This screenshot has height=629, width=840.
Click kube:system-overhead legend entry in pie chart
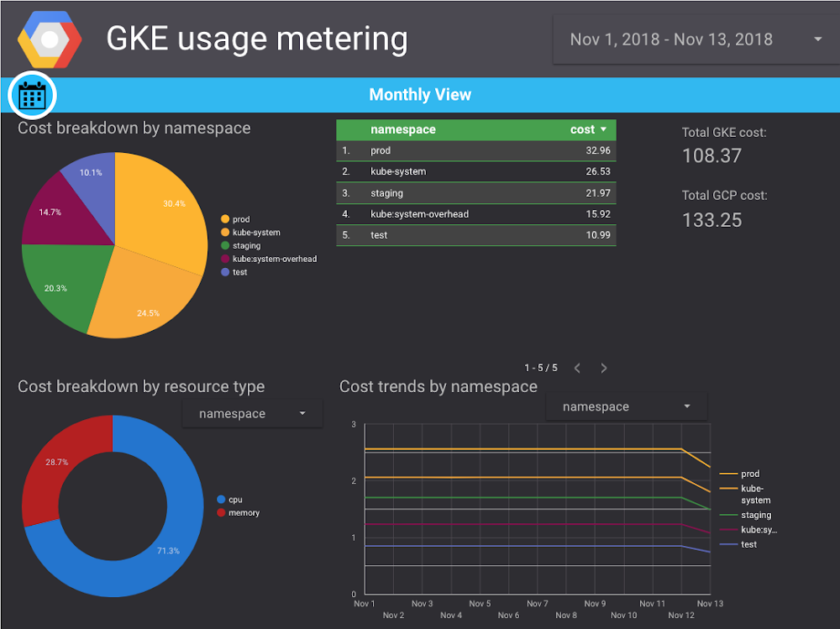[269, 259]
